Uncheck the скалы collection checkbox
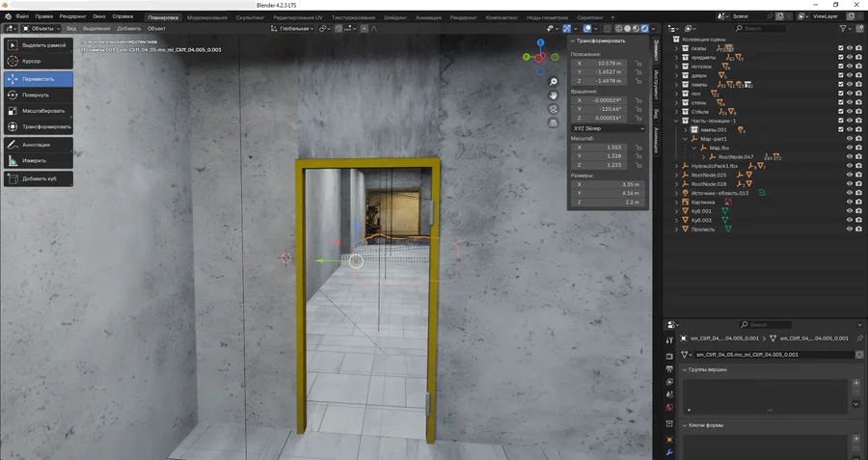This screenshot has height=460, width=868. point(841,48)
